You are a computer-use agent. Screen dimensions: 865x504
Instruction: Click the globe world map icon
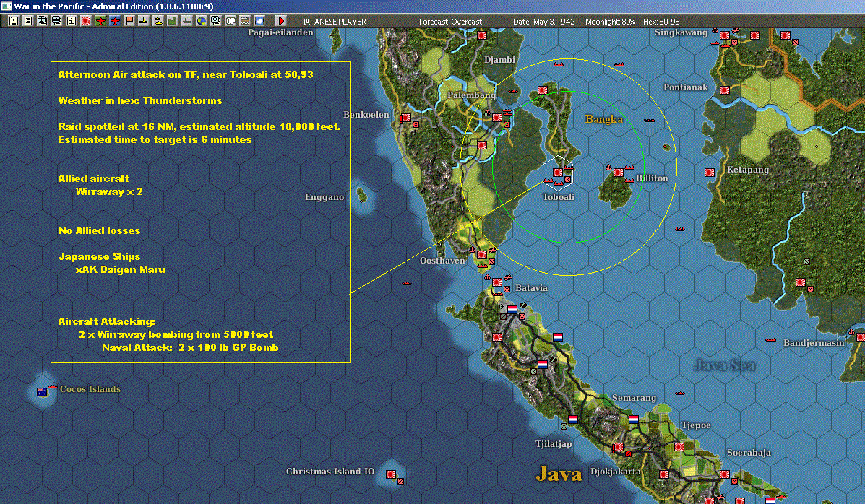(x=202, y=20)
